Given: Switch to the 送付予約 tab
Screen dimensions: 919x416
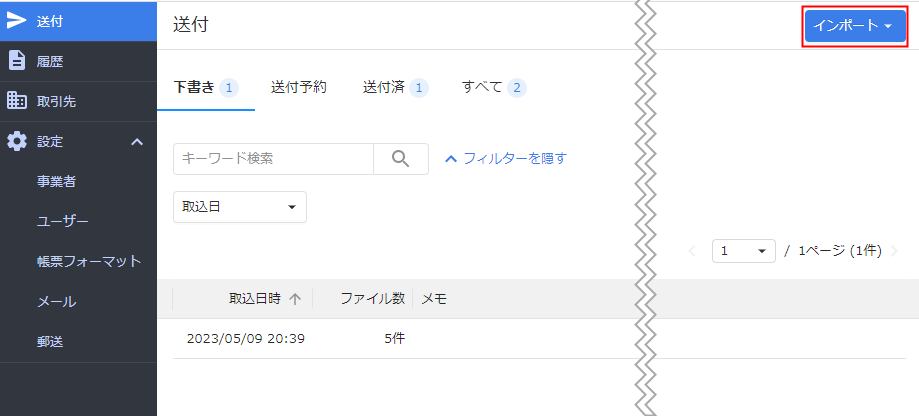Looking at the screenshot, I should 298,88.
